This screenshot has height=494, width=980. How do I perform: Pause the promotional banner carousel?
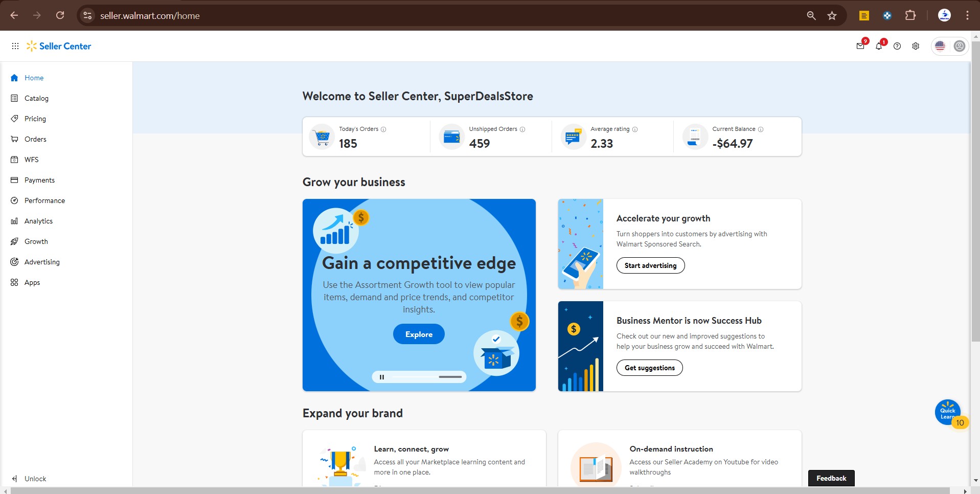point(382,377)
